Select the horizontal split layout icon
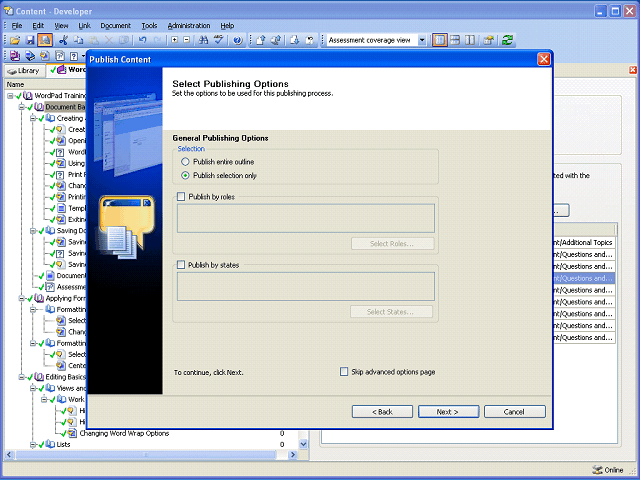 pyautogui.click(x=455, y=40)
